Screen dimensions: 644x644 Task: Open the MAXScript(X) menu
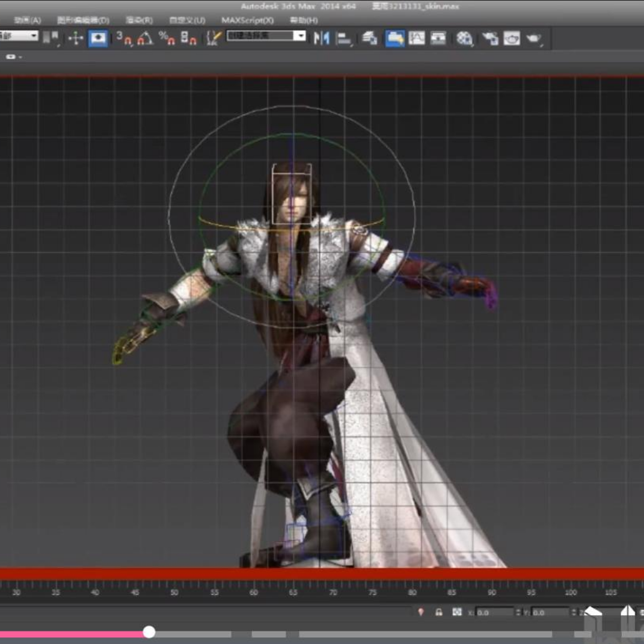click(x=247, y=20)
